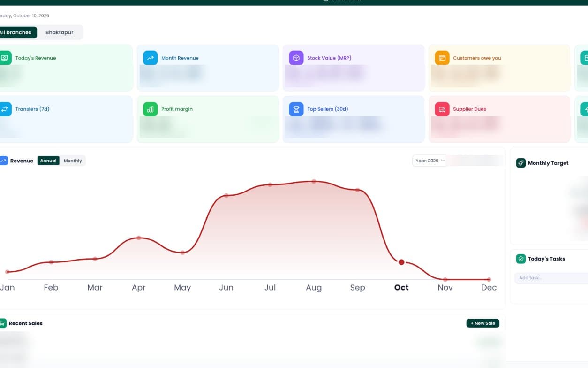Click the Stock Value cube icon
The image size is (588, 368).
(296, 58)
